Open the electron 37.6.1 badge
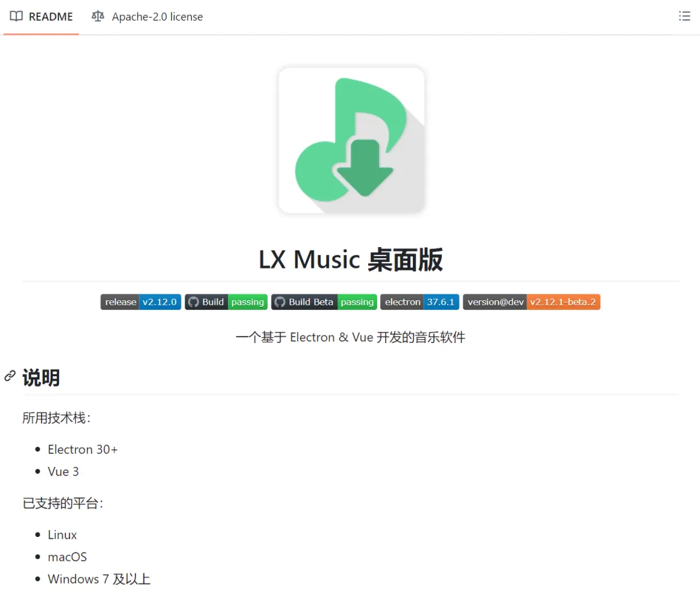Image resolution: width=700 pixels, height=596 pixels. click(419, 302)
